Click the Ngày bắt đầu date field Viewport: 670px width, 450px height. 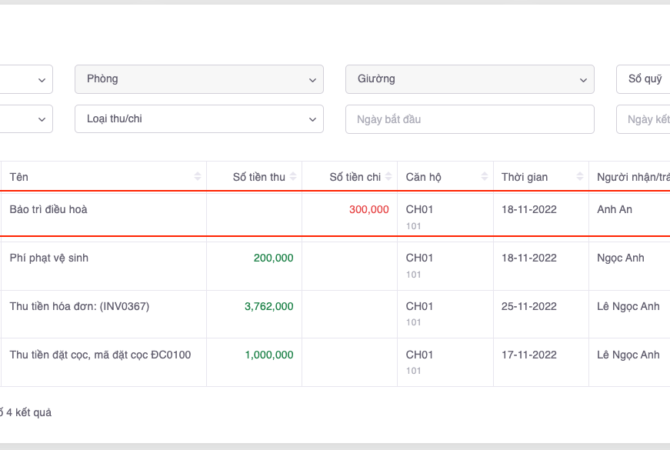(x=469, y=119)
